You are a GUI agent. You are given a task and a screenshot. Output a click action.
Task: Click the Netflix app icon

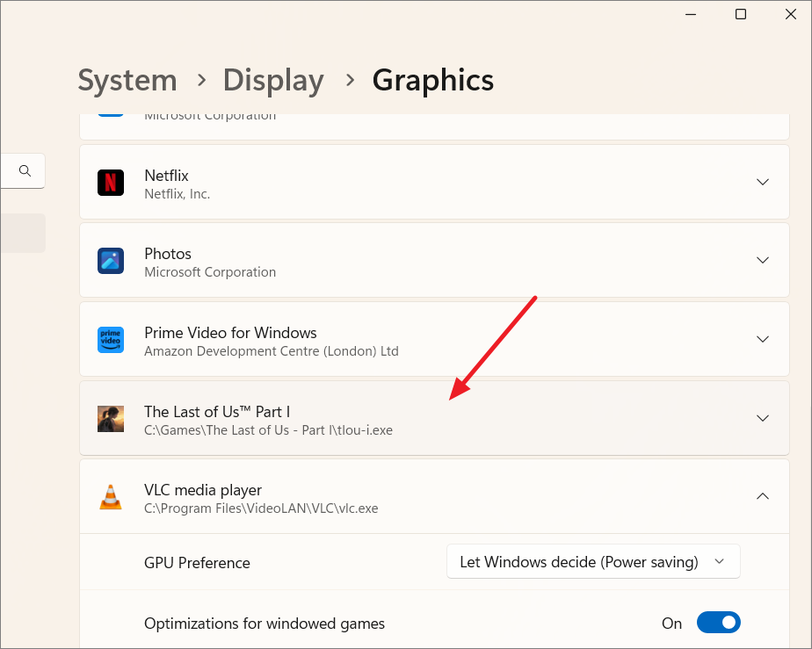tap(111, 183)
